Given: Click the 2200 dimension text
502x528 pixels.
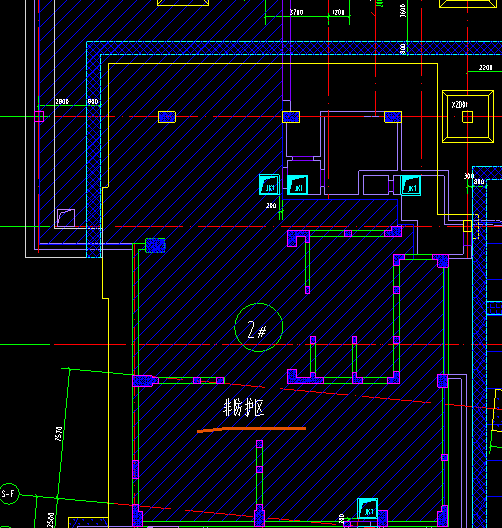Looking at the screenshot, I should pos(486,68).
